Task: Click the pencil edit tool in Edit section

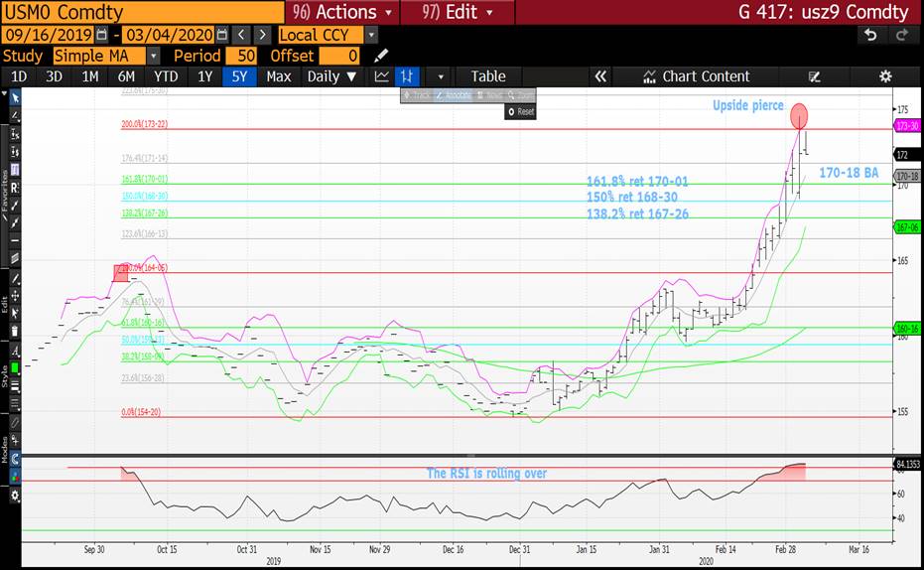Action: click(x=15, y=278)
